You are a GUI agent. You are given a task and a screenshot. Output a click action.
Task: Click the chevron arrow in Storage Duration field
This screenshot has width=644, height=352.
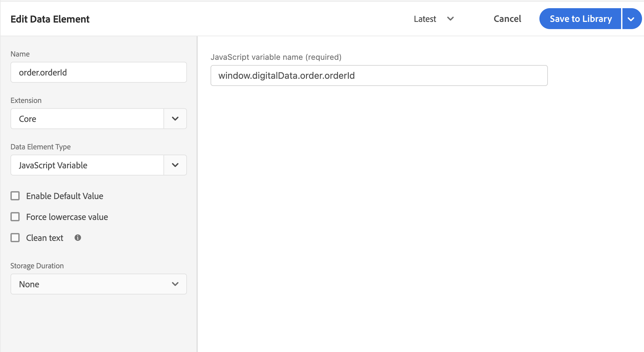(x=175, y=284)
